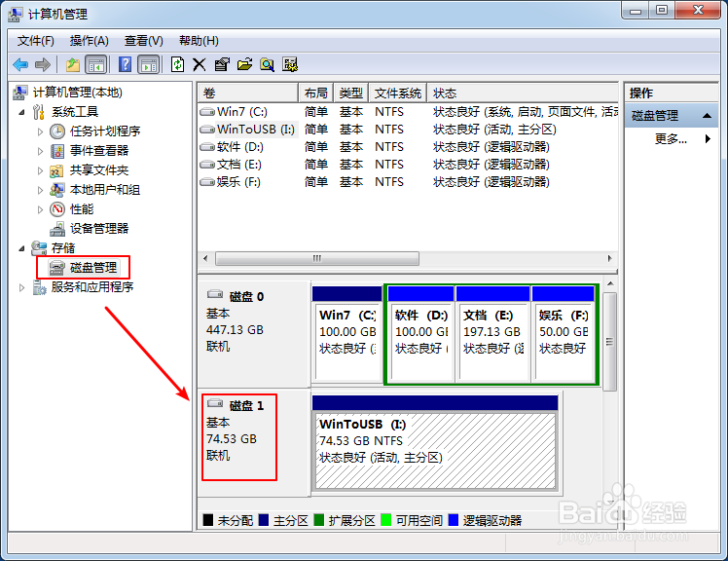Select the 软件 (D:) partition block

click(x=421, y=335)
